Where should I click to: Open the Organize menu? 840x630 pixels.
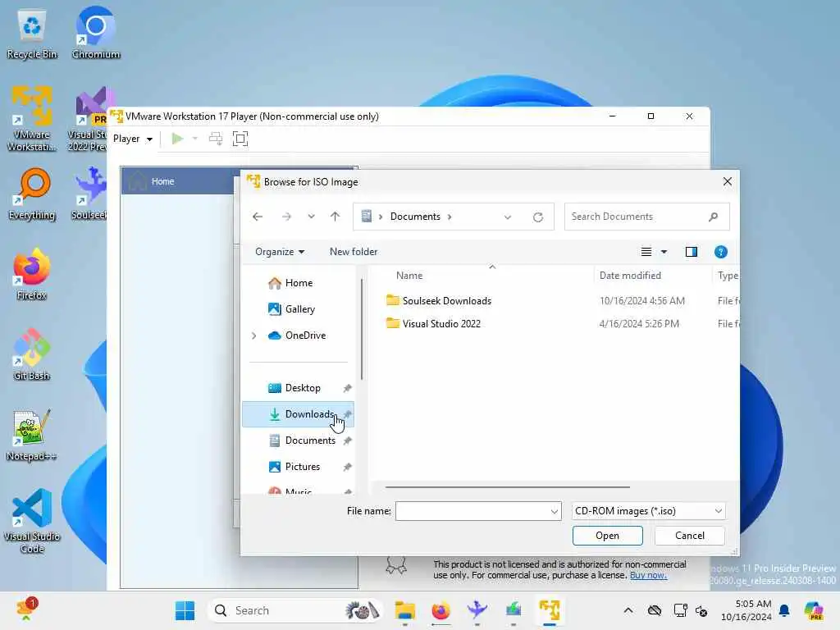click(280, 252)
